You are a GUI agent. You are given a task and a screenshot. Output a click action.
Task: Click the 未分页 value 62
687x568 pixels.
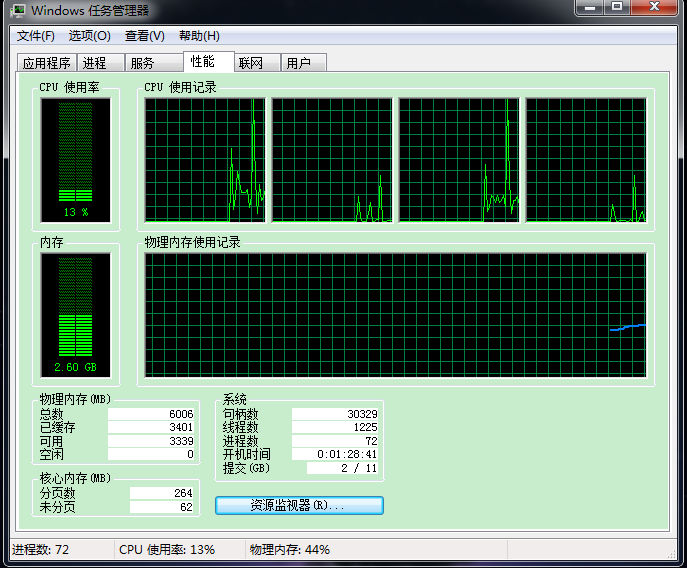point(162,507)
